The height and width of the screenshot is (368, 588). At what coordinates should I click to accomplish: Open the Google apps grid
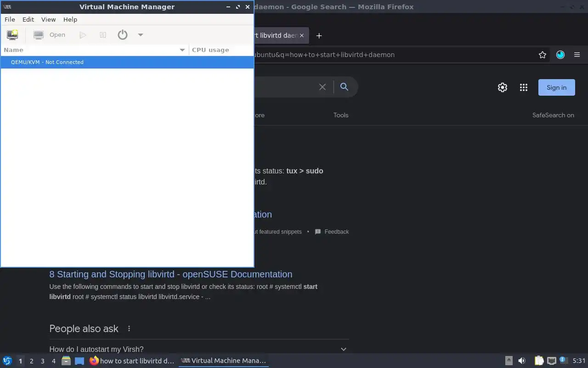tap(524, 87)
